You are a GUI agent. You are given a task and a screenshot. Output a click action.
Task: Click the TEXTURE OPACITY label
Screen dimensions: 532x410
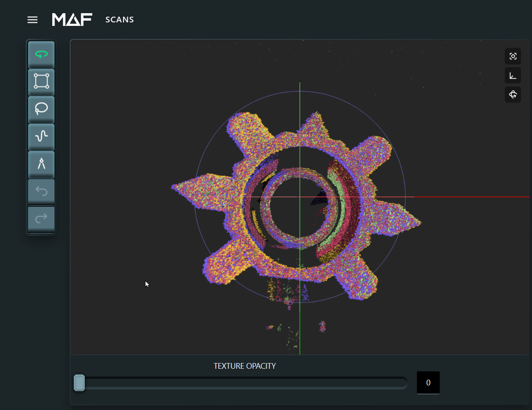(245, 366)
